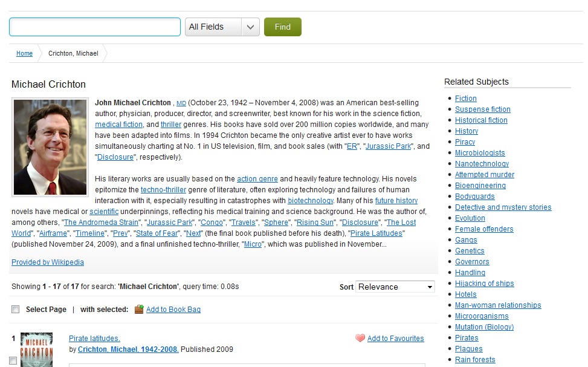Screen dimensions: 588x367
Task: Select the Piracy related subject
Action: 465,142
